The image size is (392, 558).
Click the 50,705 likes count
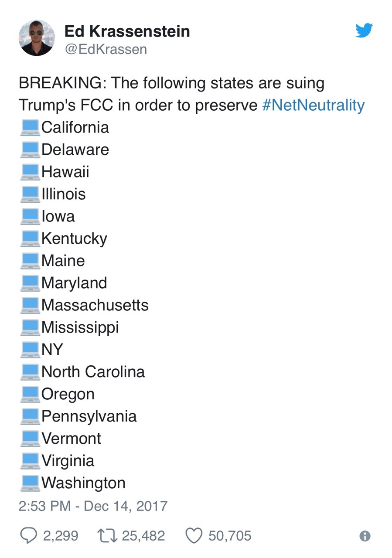click(230, 536)
